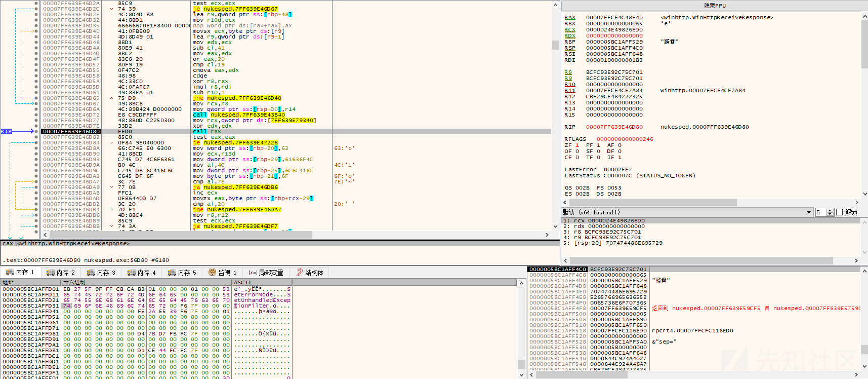This screenshot has height=379, width=868.
Task: Toggle breakpoint dot at 00007FF639E46DA9
Action: point(36,187)
